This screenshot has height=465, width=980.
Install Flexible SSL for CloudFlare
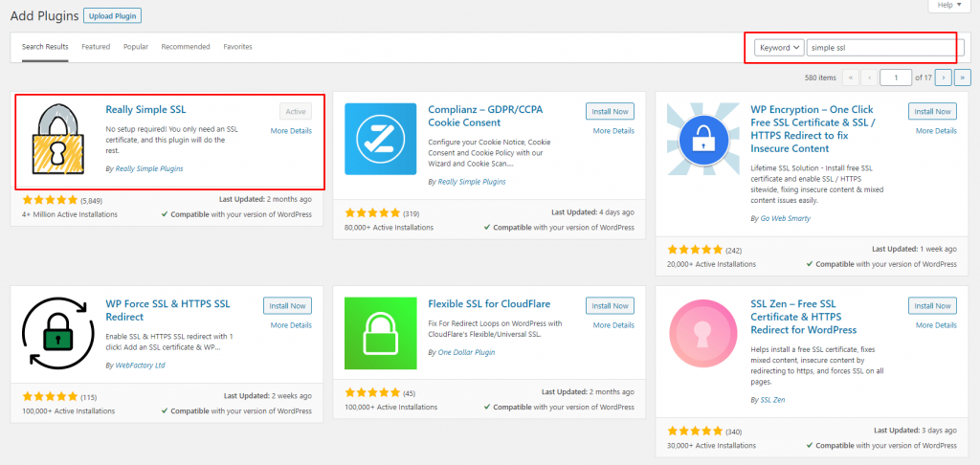610,305
